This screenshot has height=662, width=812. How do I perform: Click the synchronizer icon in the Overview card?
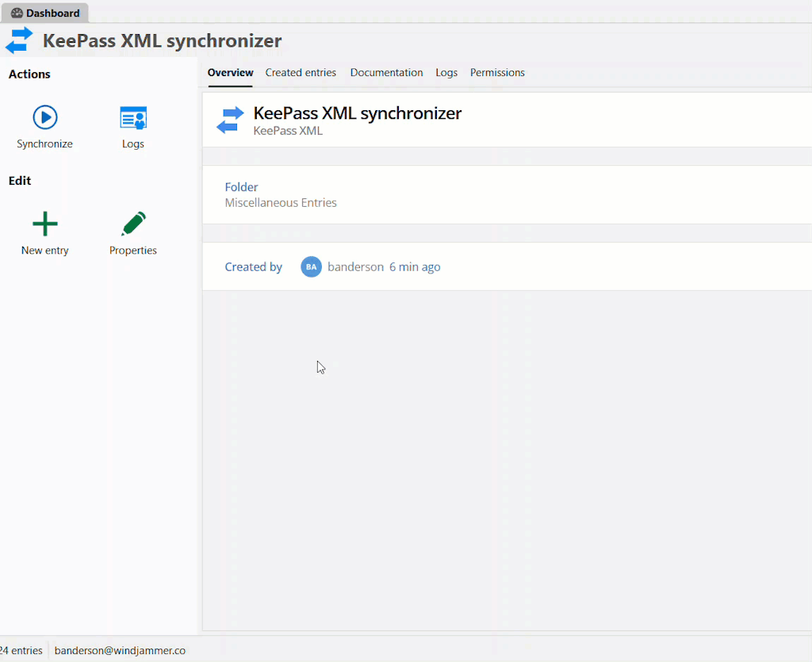pos(230,121)
